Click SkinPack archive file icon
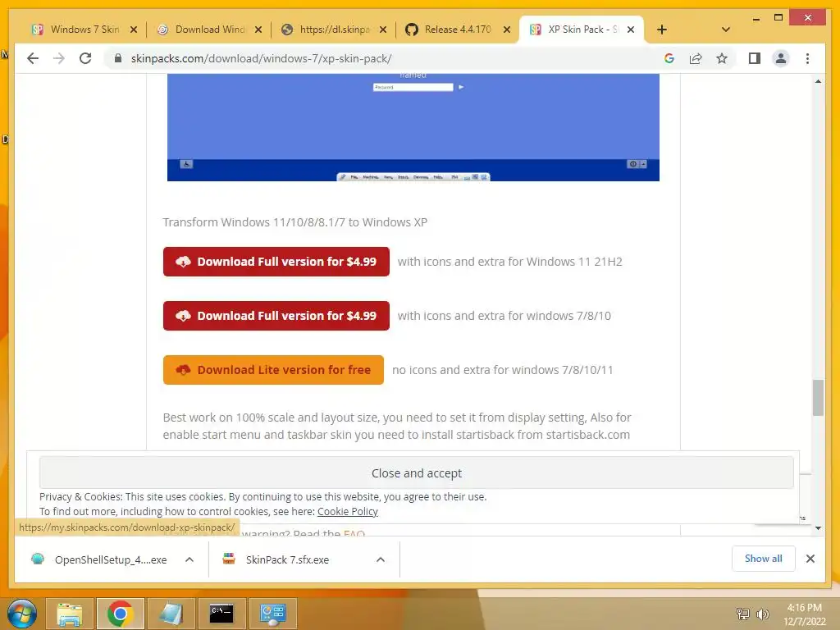 point(229,559)
